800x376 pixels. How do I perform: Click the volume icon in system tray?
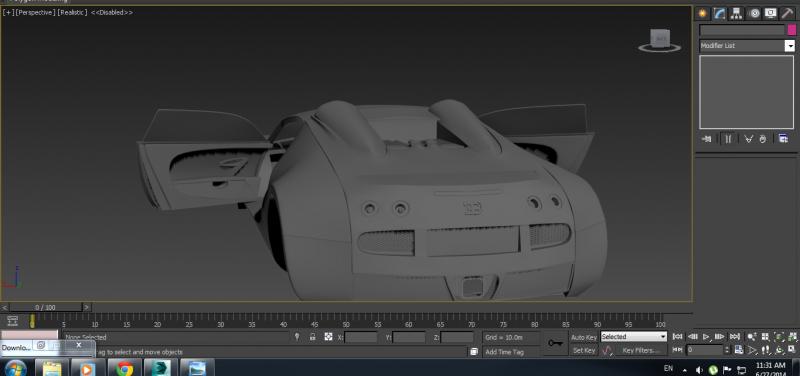(699, 369)
